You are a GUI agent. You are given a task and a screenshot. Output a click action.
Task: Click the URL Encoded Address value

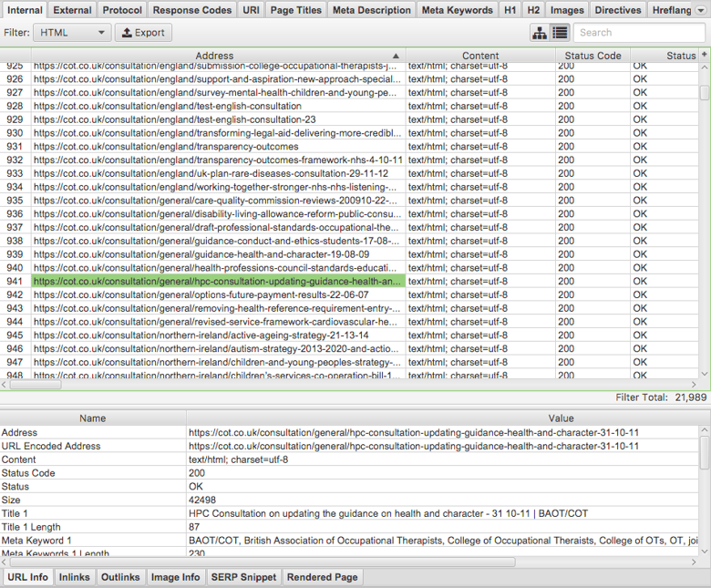pyautogui.click(x=414, y=446)
